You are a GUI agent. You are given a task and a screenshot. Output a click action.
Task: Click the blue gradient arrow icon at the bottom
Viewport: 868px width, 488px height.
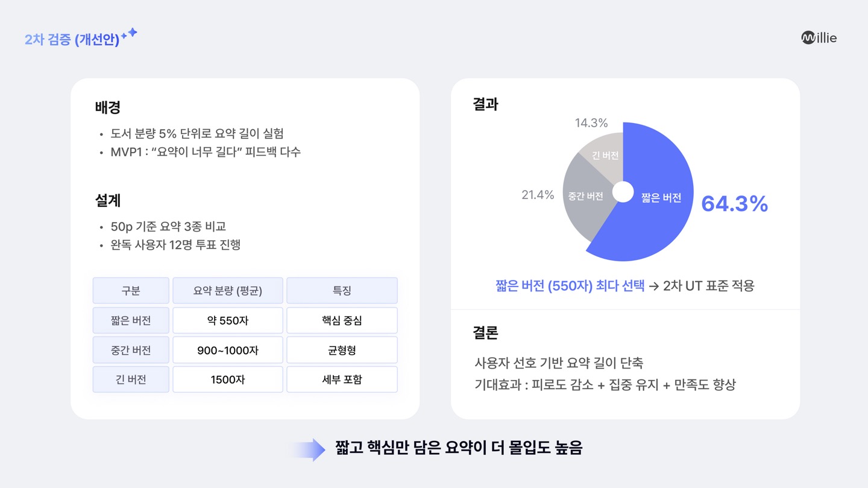[308, 449]
